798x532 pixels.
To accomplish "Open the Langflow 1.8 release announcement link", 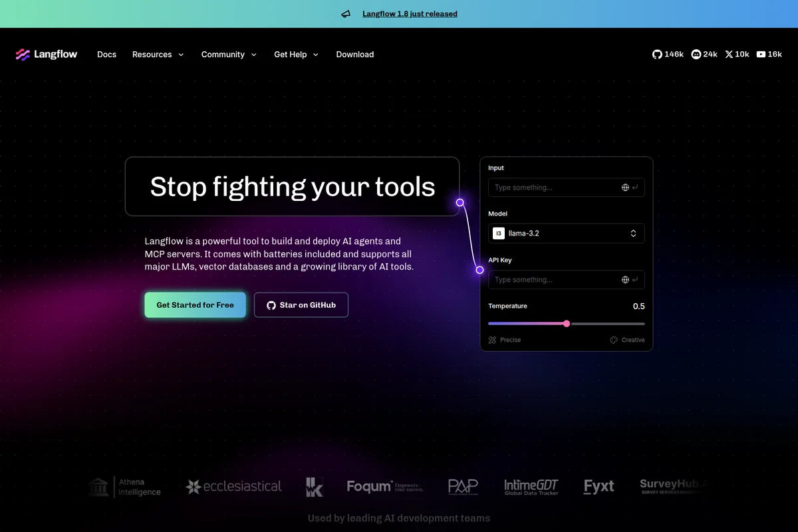I will (410, 13).
